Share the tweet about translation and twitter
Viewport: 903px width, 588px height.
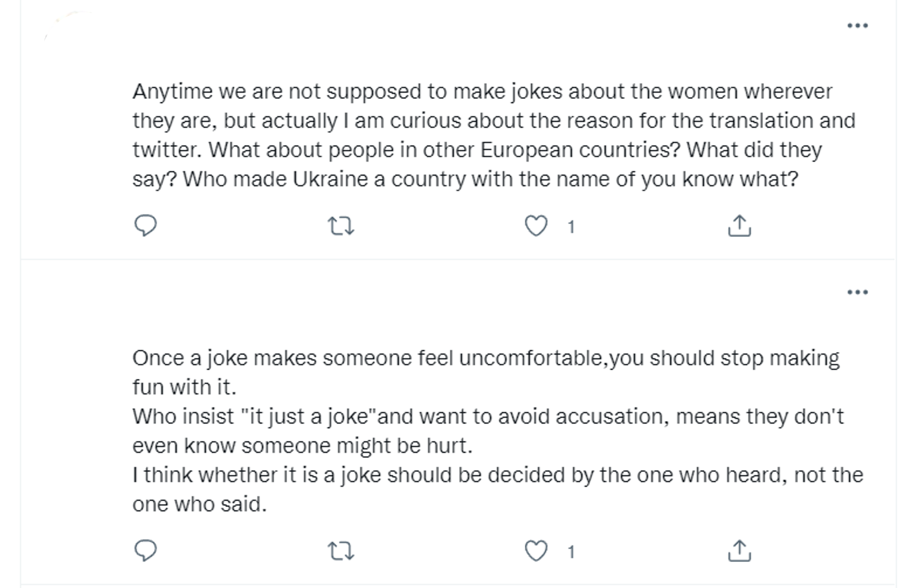pos(739,226)
